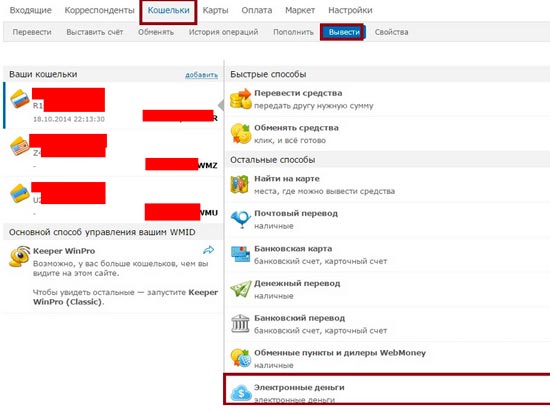This screenshot has height=413, width=550.
Task: Click the Почтовый перевод horn icon
Action: [x=241, y=219]
